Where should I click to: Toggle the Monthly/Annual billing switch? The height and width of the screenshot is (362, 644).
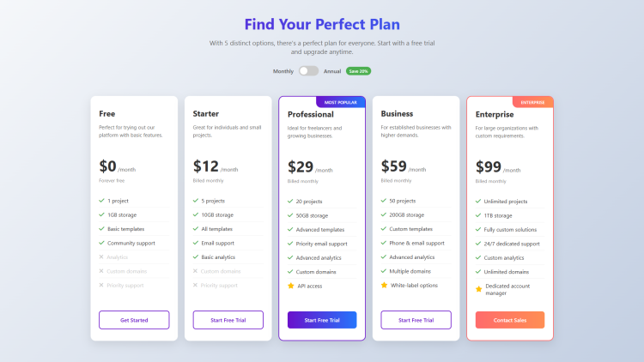[308, 71]
